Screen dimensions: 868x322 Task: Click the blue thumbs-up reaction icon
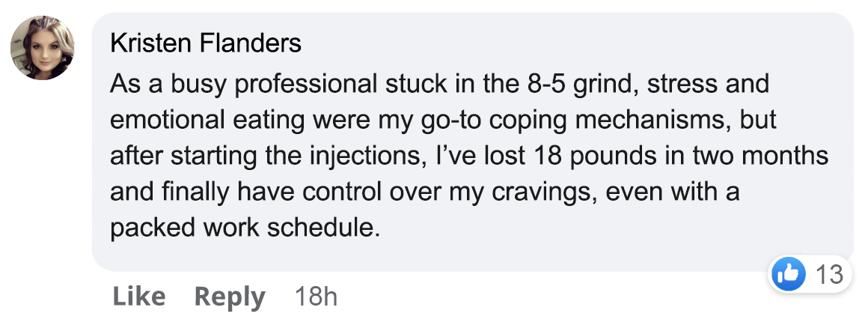point(788,274)
